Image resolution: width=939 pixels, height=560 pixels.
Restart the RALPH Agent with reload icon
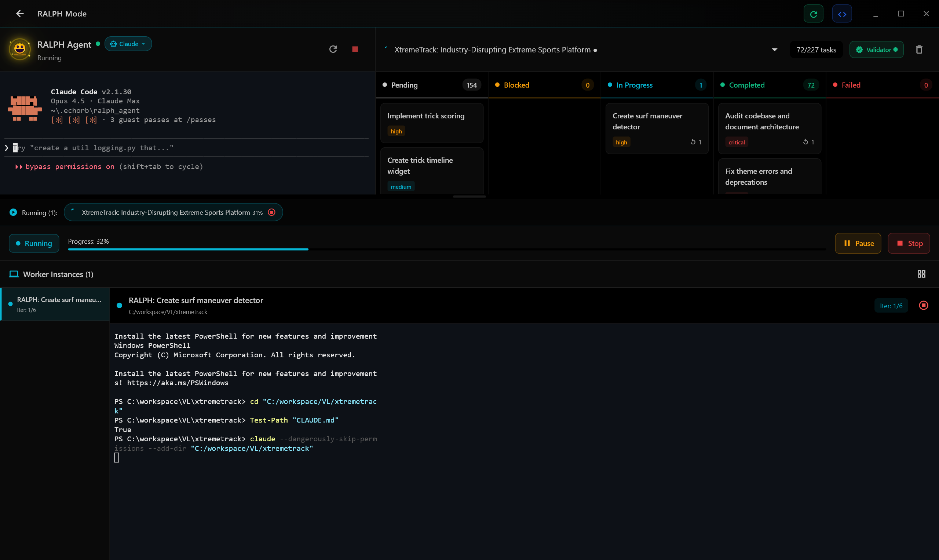pos(333,49)
